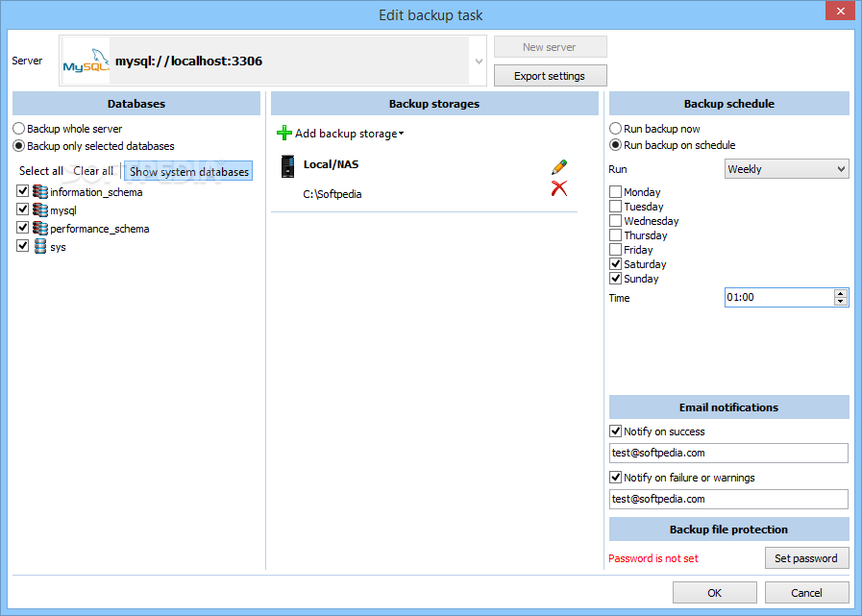Uncheck the performance_schema checkbox

tap(22, 227)
